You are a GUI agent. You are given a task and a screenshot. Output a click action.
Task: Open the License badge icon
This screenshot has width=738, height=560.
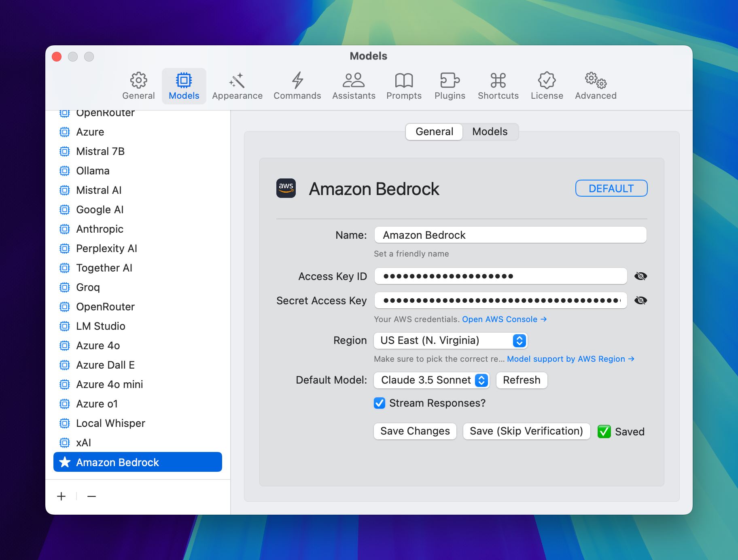[547, 80]
